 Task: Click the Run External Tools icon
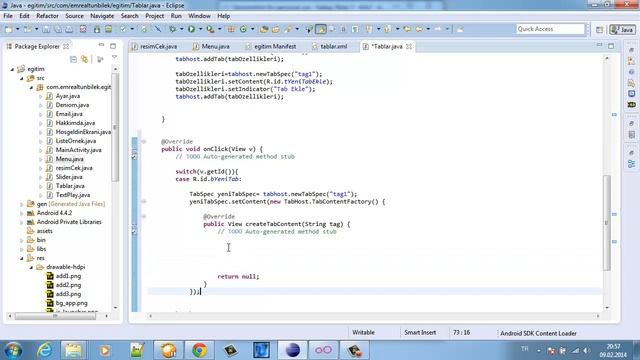click(x=210, y=29)
